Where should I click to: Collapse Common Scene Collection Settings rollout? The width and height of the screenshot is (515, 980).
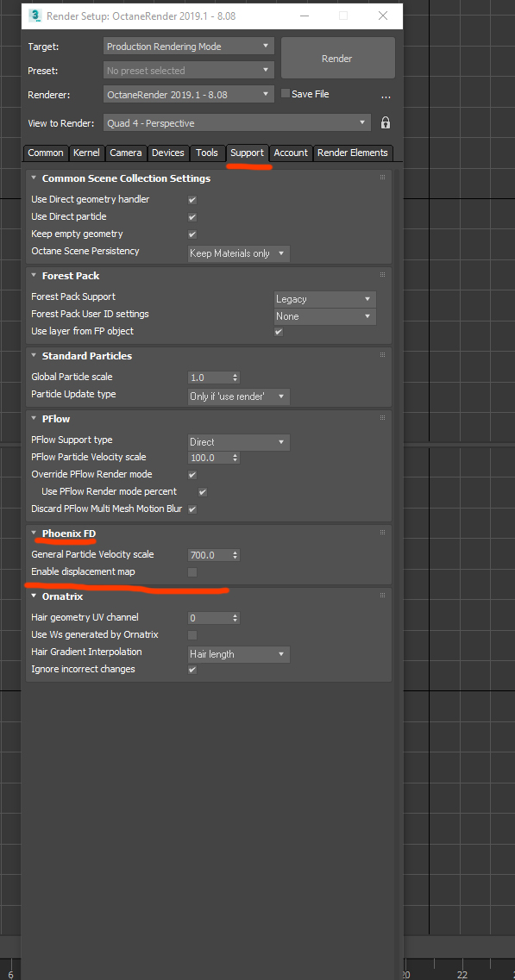point(34,178)
